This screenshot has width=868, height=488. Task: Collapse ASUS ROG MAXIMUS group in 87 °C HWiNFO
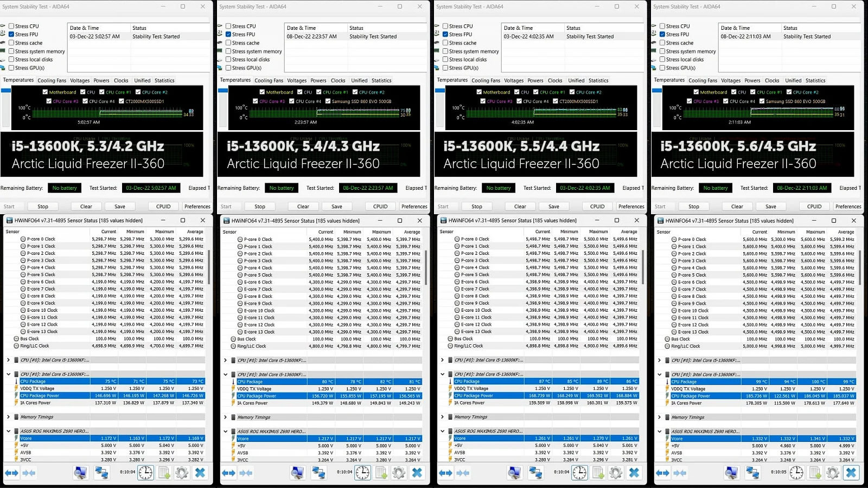[442, 431]
